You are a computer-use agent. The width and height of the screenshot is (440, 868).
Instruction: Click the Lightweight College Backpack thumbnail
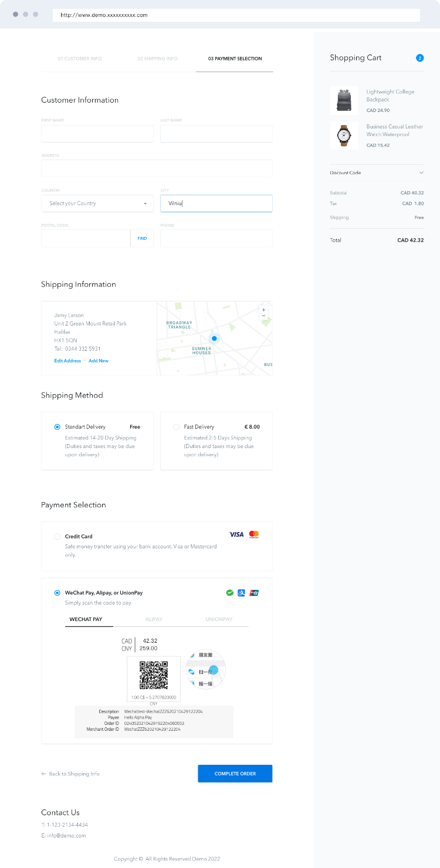pyautogui.click(x=344, y=100)
